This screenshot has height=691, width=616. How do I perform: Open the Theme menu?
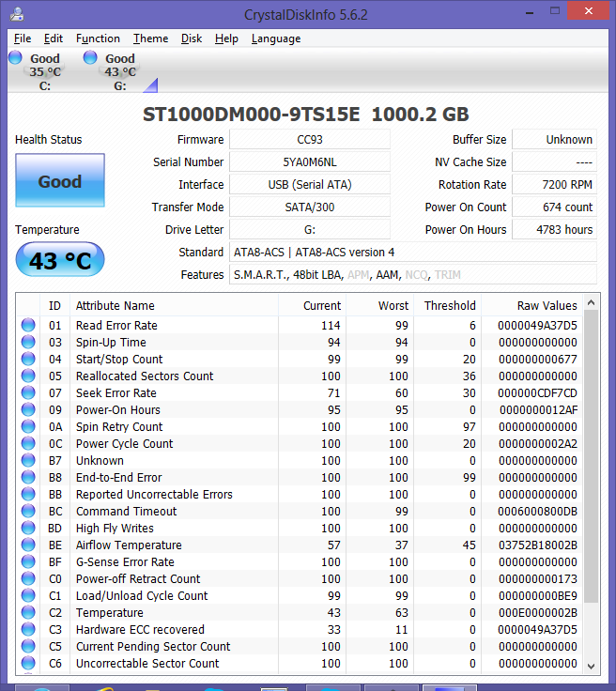point(150,38)
